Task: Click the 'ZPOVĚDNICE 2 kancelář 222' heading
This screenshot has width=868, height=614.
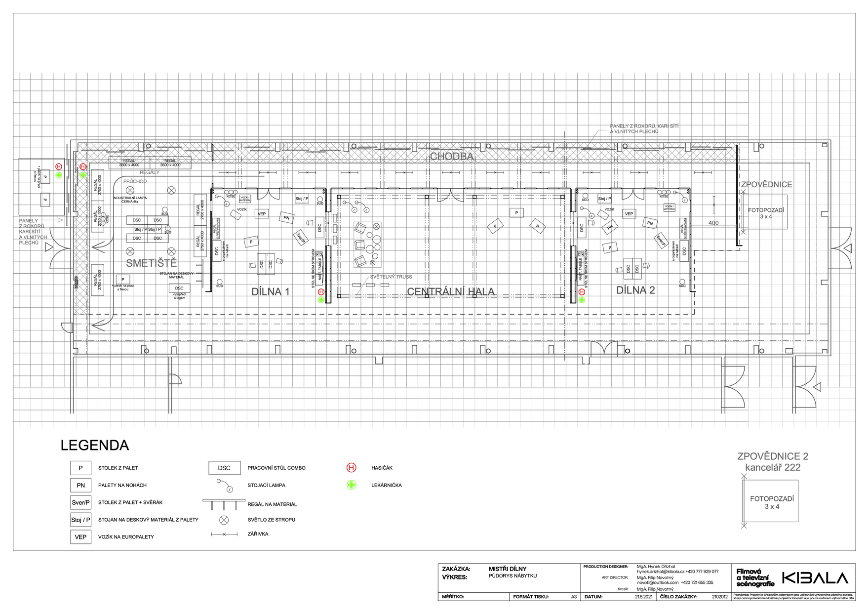Action: click(773, 462)
